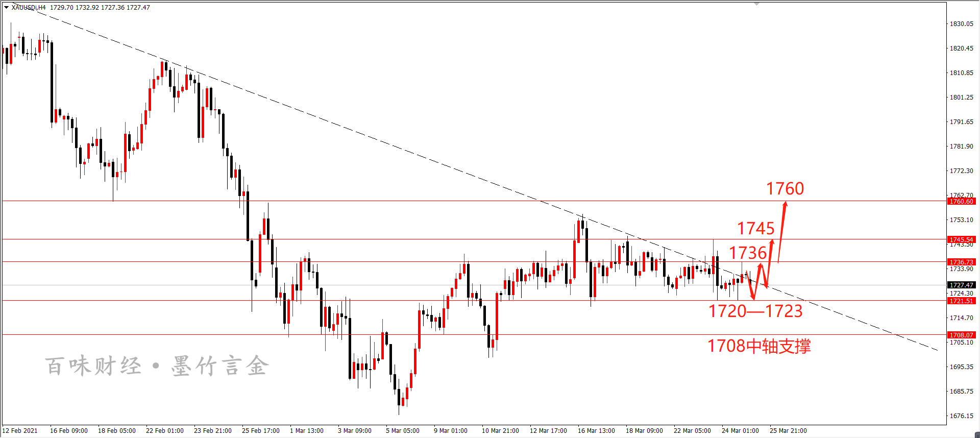Select the red 1736 text label object
Screen dimensions: 980x438
[748, 253]
